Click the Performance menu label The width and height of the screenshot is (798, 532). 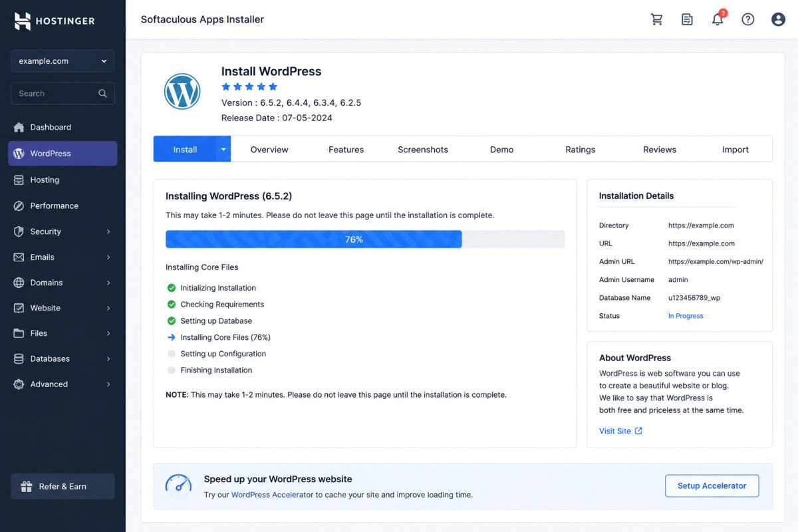55,206
